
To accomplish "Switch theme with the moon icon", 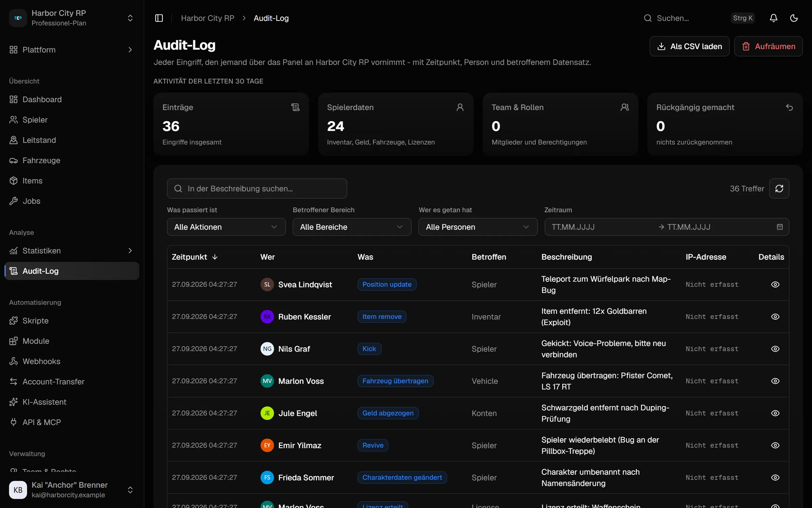I will point(794,18).
